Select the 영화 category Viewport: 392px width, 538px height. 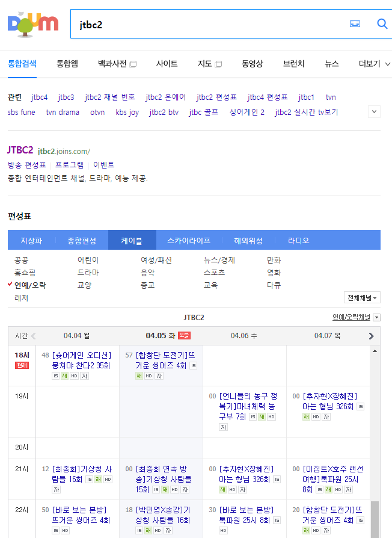pos(274,273)
